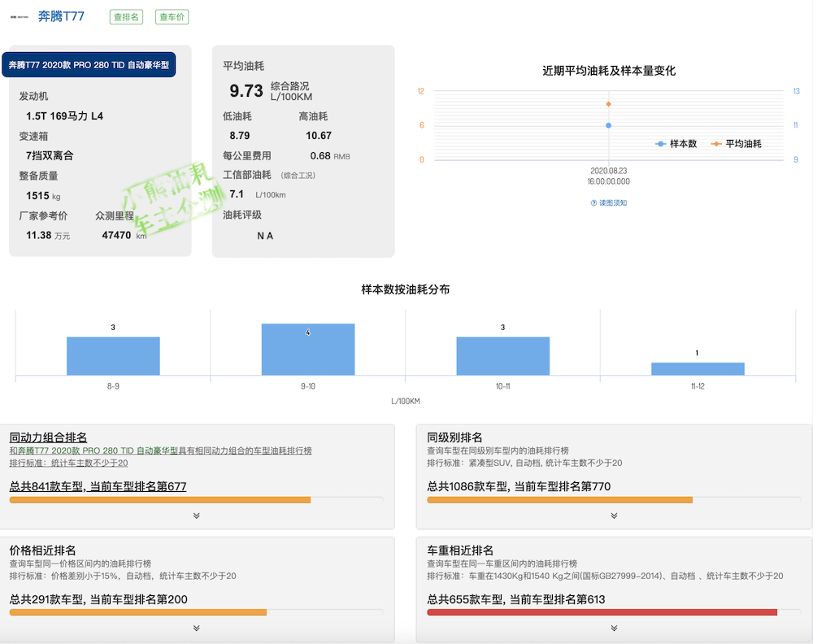Click the Bestune brand logo icon
This screenshot has height=644, width=813.
click(20, 17)
